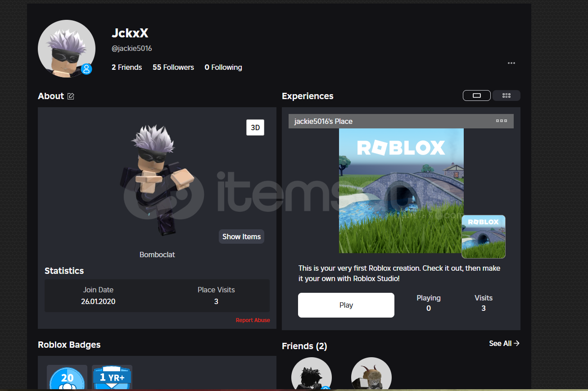The height and width of the screenshot is (391, 588).
Task: Open the profile three-dot options menu
Action: (x=511, y=63)
